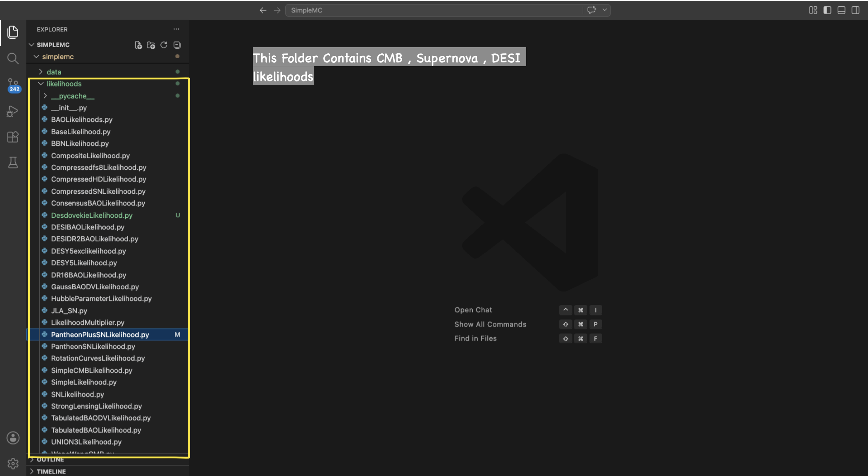Open SimpleLikelihood.py file
This screenshot has width=868, height=476.
(x=108, y=382)
